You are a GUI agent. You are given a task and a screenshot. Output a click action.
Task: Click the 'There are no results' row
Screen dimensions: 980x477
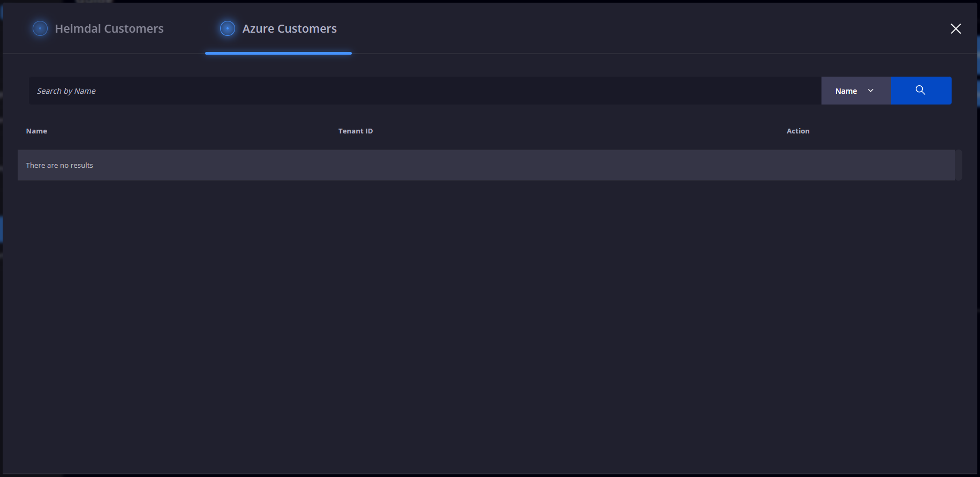(x=486, y=165)
